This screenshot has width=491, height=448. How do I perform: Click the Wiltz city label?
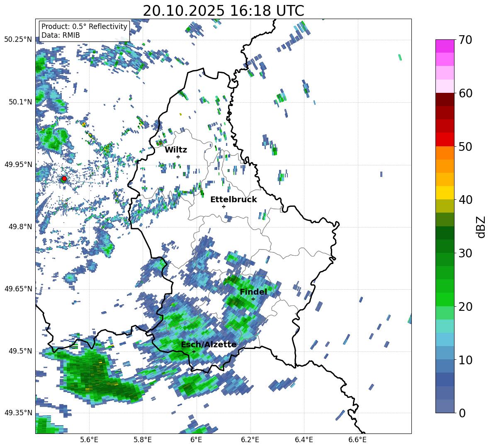(x=176, y=150)
